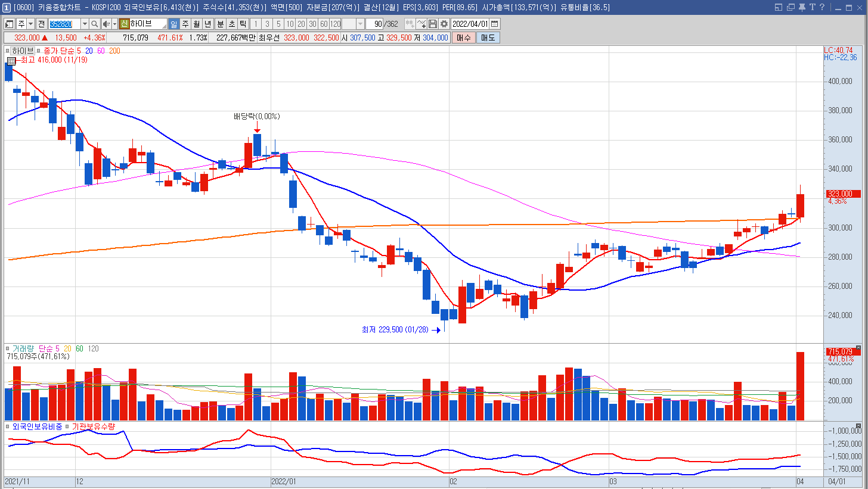Viewport: 868px width, 489px height.
Task: Click the 최우선 best quote label
Action: (x=269, y=38)
